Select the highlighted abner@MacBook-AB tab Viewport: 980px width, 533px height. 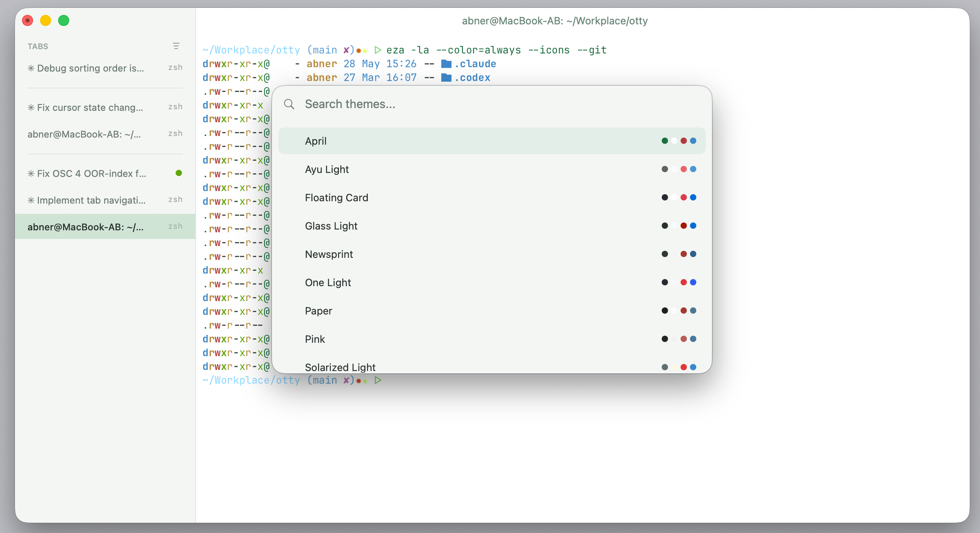tap(105, 226)
